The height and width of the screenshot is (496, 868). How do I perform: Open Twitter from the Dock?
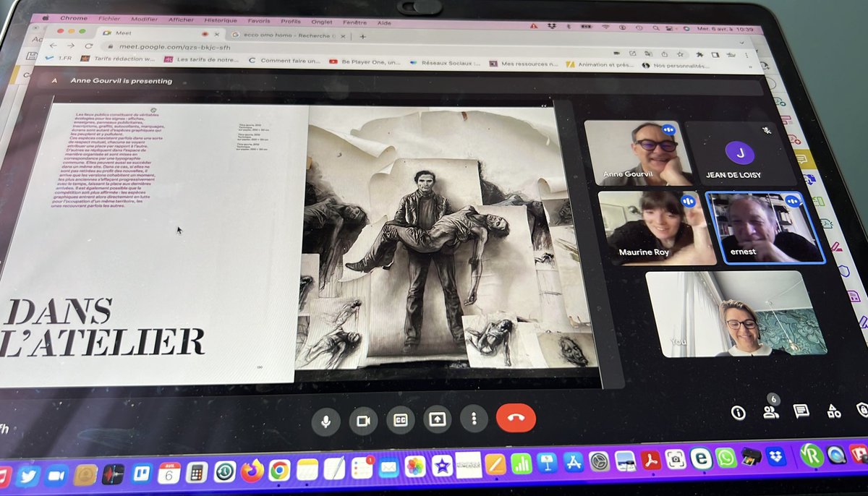point(27,477)
